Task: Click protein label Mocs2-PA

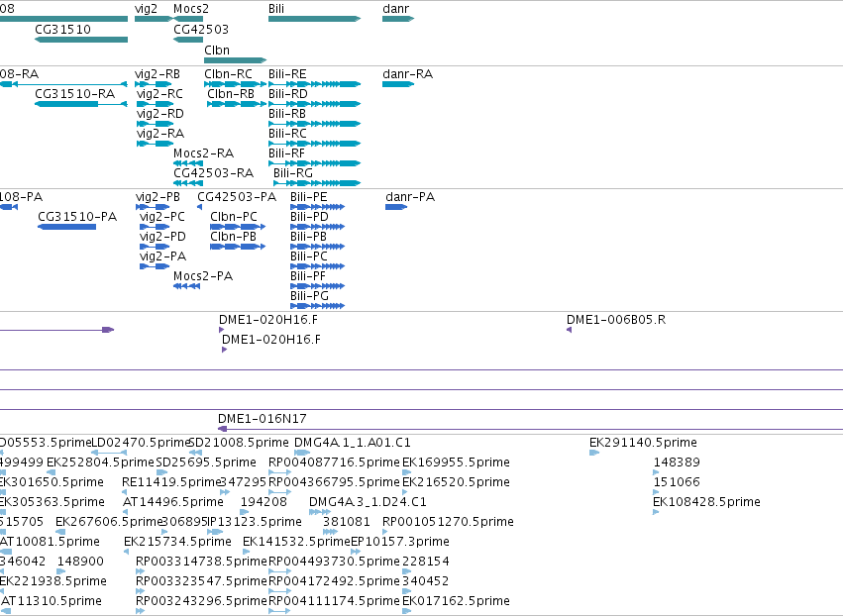Action: pyautogui.click(x=203, y=277)
